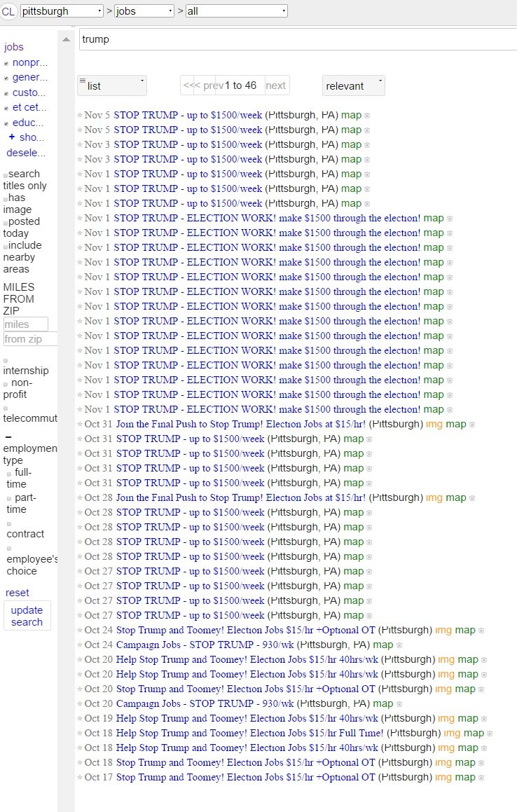Click the update search button
Image resolution: width=517 pixels, height=812 pixels.
coord(27,616)
